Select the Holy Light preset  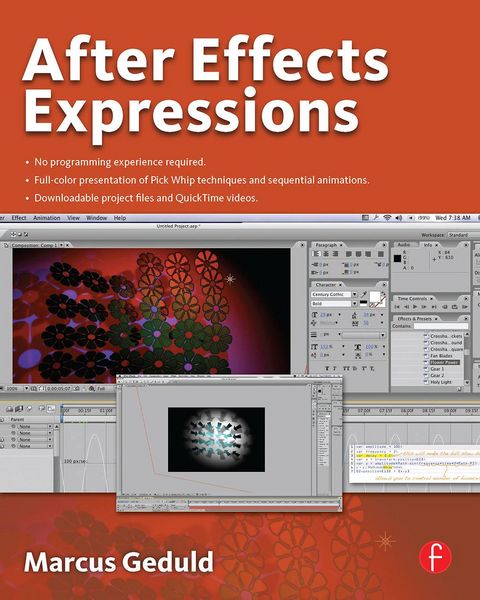(441, 382)
